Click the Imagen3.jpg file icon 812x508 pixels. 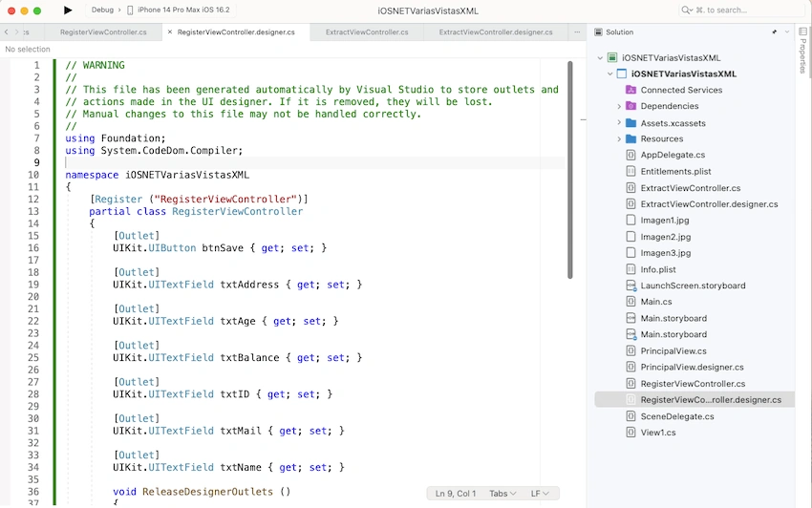coord(630,253)
